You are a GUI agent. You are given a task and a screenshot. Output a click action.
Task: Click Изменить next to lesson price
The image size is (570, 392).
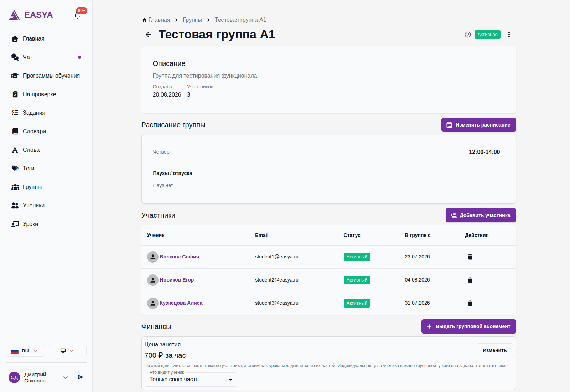(495, 350)
